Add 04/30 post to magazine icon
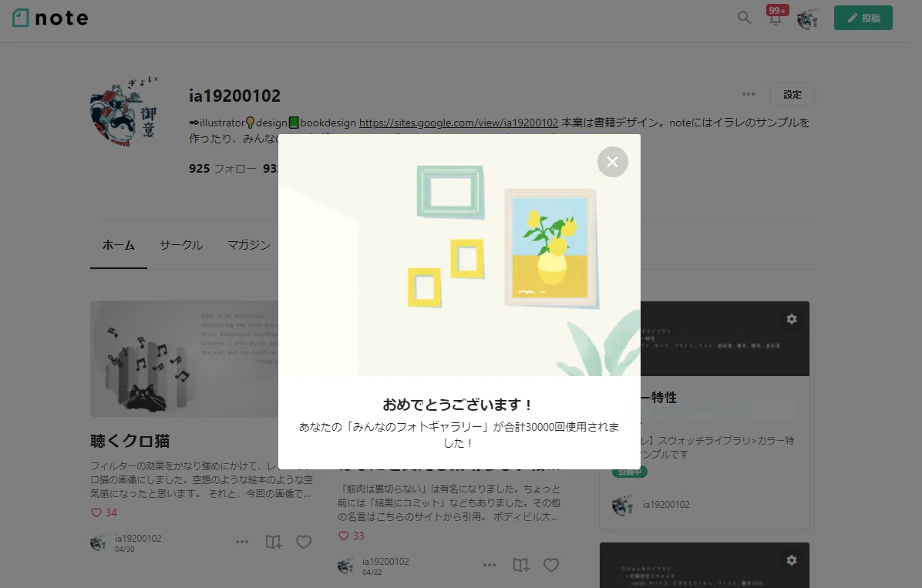This screenshot has height=588, width=922. (274, 542)
